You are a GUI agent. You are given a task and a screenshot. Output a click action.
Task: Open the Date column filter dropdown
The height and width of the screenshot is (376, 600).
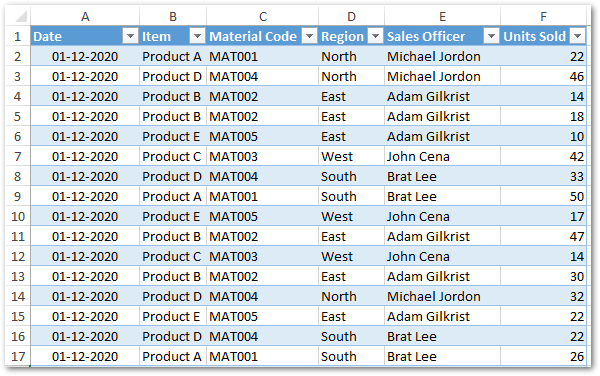(130, 36)
